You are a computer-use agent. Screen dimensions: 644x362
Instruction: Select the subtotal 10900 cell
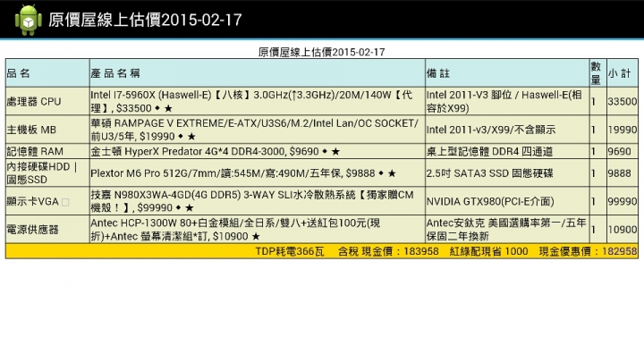pos(623,230)
